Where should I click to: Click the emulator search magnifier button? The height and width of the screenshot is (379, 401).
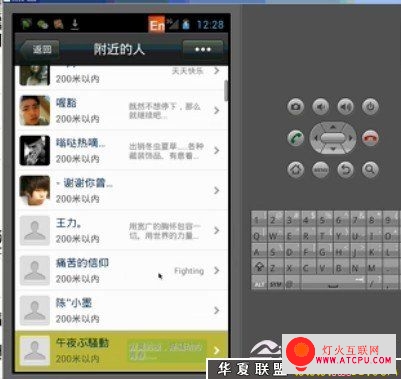pyautogui.click(x=370, y=169)
